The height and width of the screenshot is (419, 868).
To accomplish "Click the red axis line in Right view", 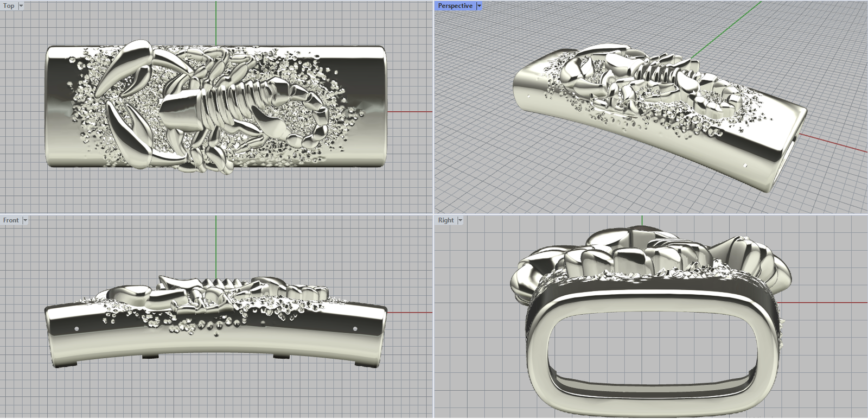I will click(x=825, y=303).
